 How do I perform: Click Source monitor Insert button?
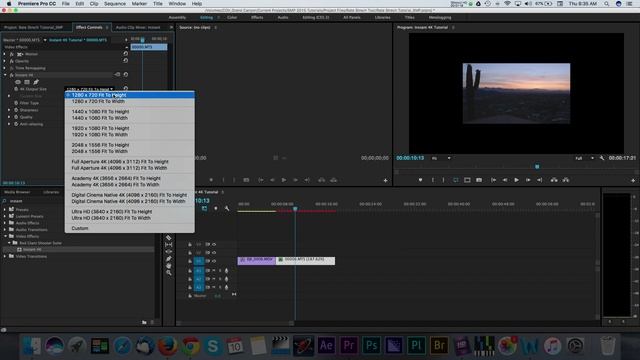[x=322, y=180]
